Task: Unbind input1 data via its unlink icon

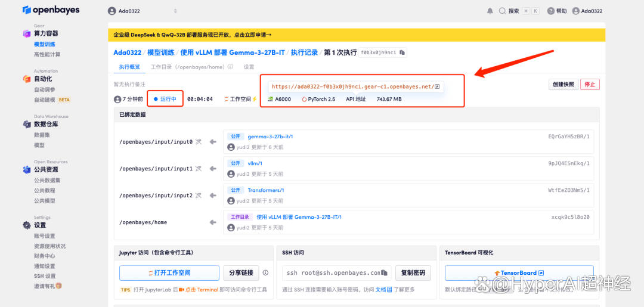Action: click(199, 169)
